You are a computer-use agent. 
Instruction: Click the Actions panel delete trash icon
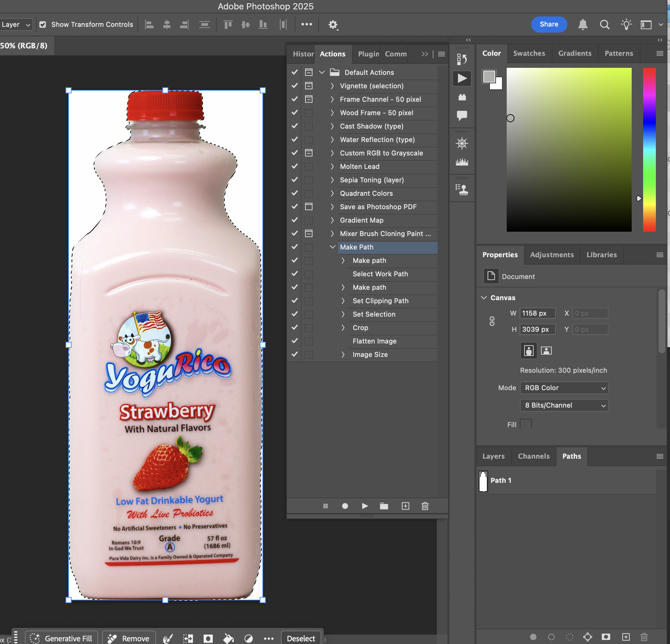coord(425,506)
